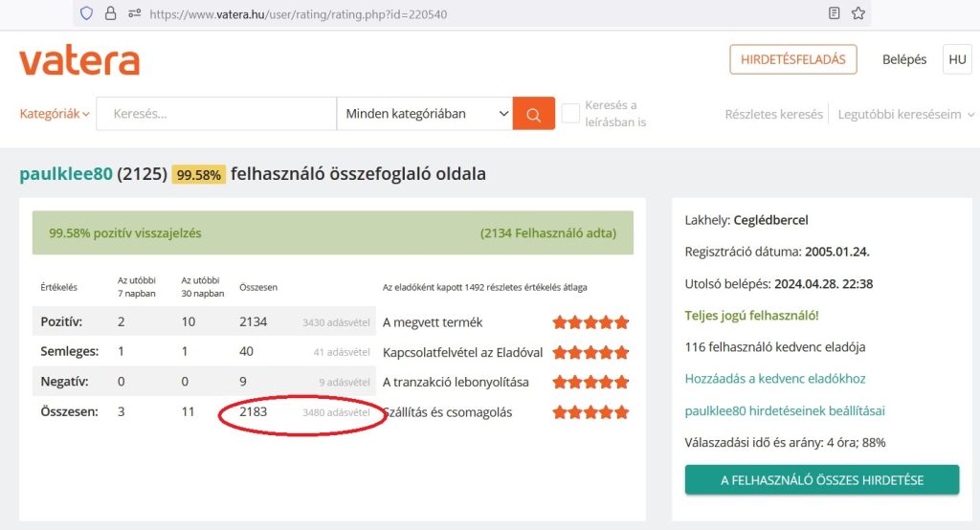Click the padlock site security icon
980x530 pixels.
tap(110, 13)
